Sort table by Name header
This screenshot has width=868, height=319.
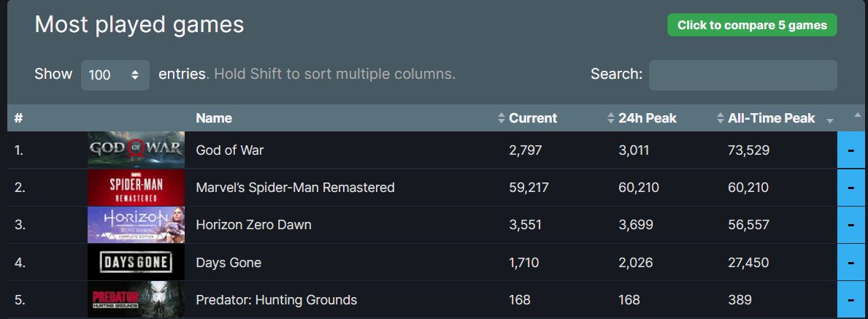(214, 118)
